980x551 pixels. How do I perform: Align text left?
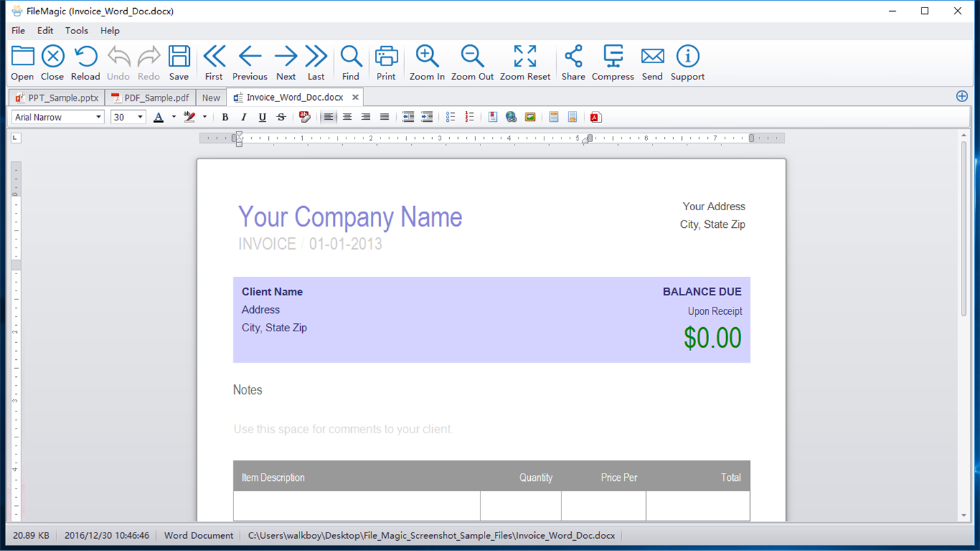(x=328, y=117)
